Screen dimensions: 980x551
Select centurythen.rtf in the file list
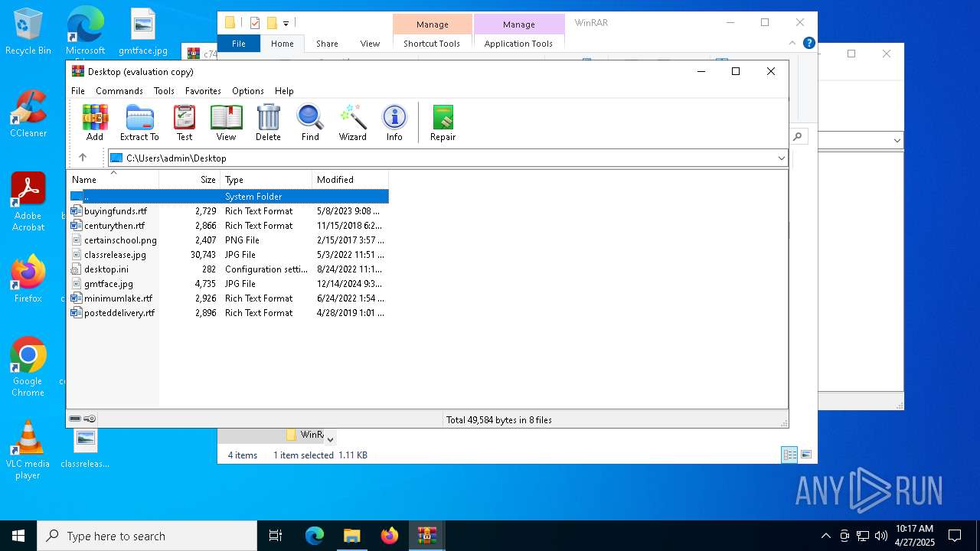click(229, 226)
